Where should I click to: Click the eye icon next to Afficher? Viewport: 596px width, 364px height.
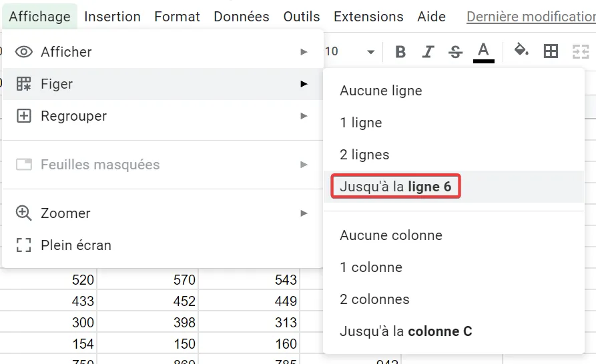tap(23, 51)
